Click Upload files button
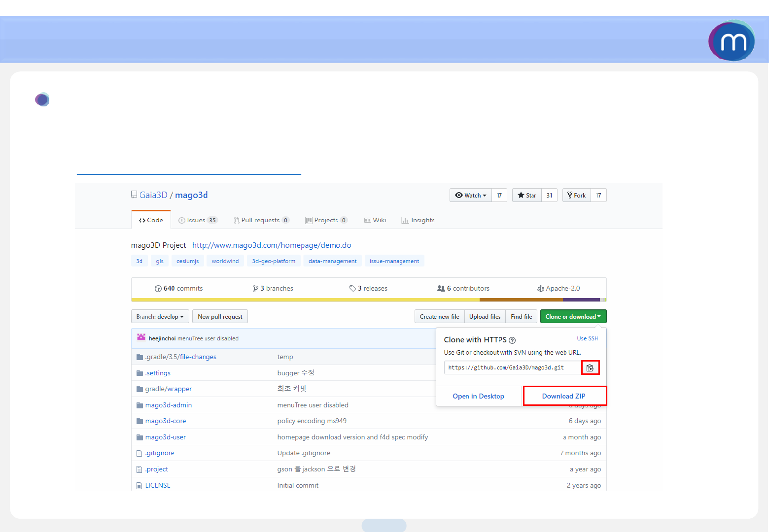769x532 pixels. (485, 317)
